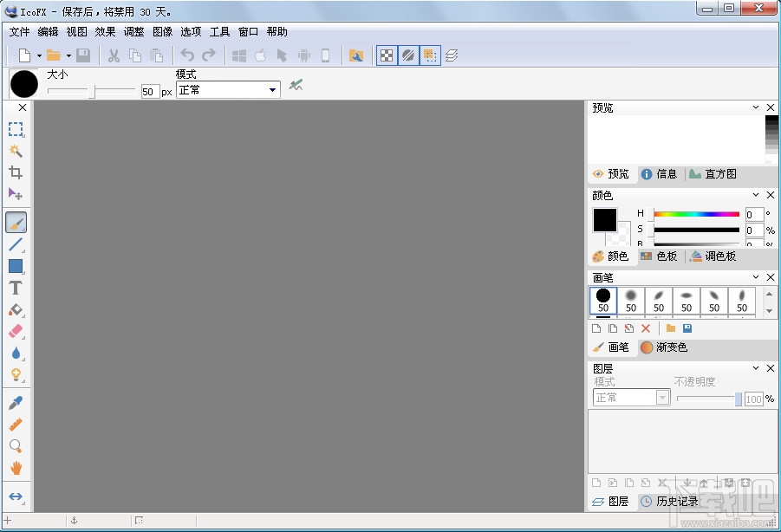Select the crop tool
The height and width of the screenshot is (532, 781).
[x=16, y=172]
